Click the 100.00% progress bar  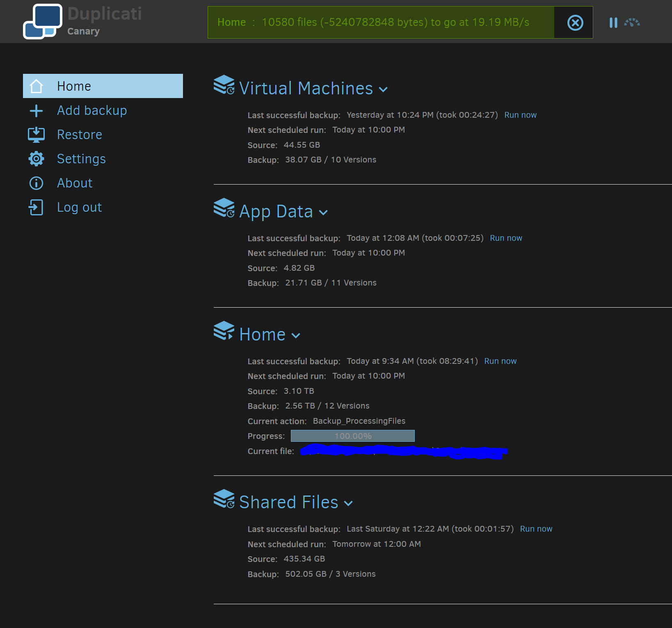pos(353,436)
